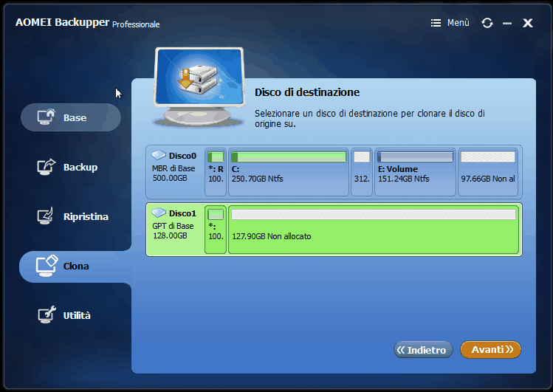Select the Disco0 disk icon
Screen dimensions: 553x392
[159, 155]
